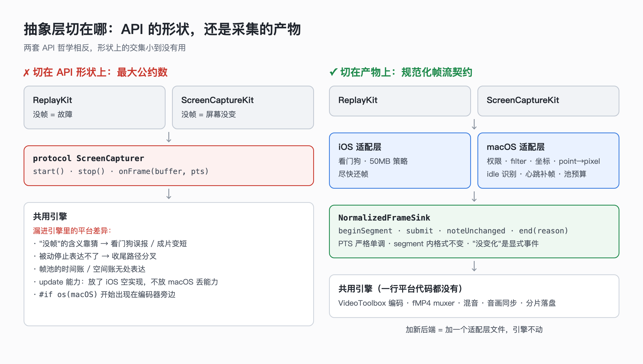Click code line 'beginSegment · submit · noteUnchanged · end(reason)'

(x=453, y=231)
